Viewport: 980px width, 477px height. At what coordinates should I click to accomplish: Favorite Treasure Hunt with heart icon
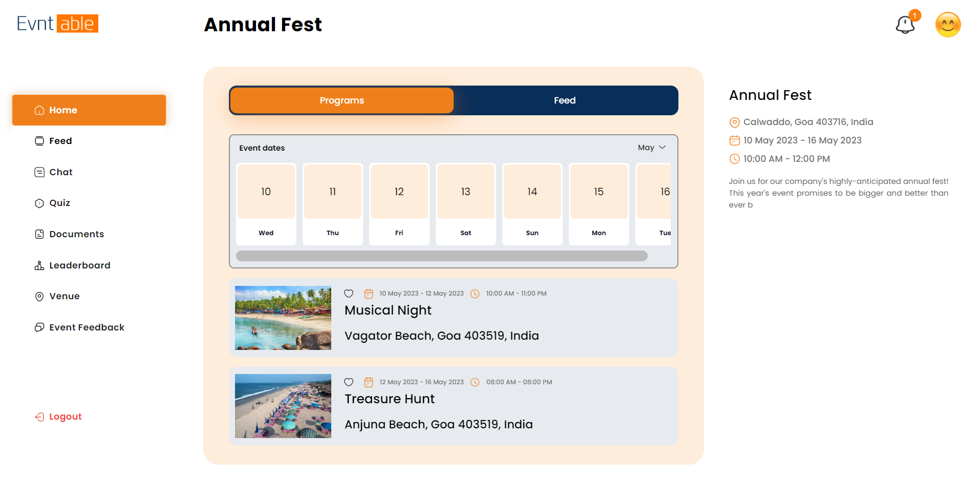point(349,382)
